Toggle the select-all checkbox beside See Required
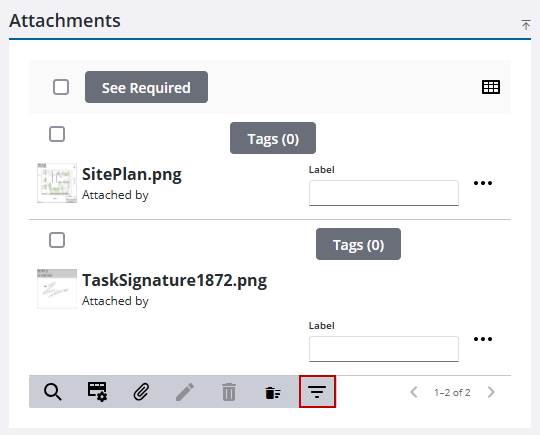The image size is (540, 435). tap(61, 87)
